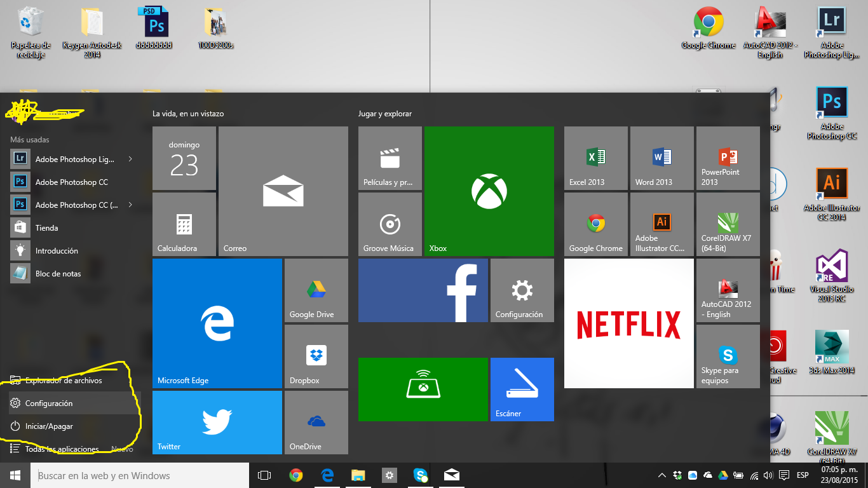Open the Wi-Fi network tray icon
The image size is (868, 488).
754,475
